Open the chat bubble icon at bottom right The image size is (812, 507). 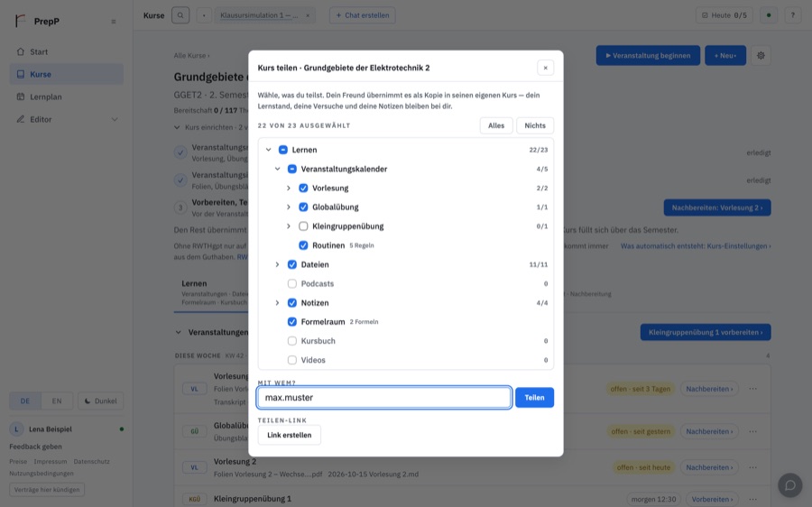coord(789,485)
